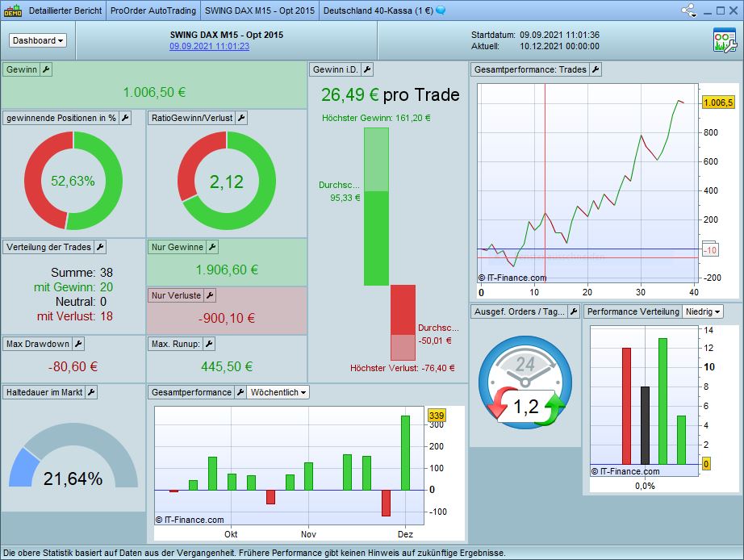Click the DEMO application icon in title bar

13,10
